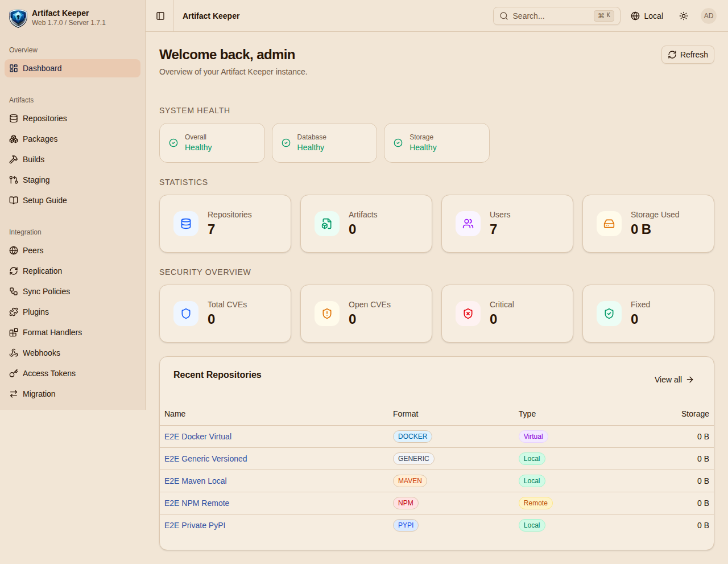The height and width of the screenshot is (564, 728).
Task: Click the Virtual type badge
Action: 533,437
